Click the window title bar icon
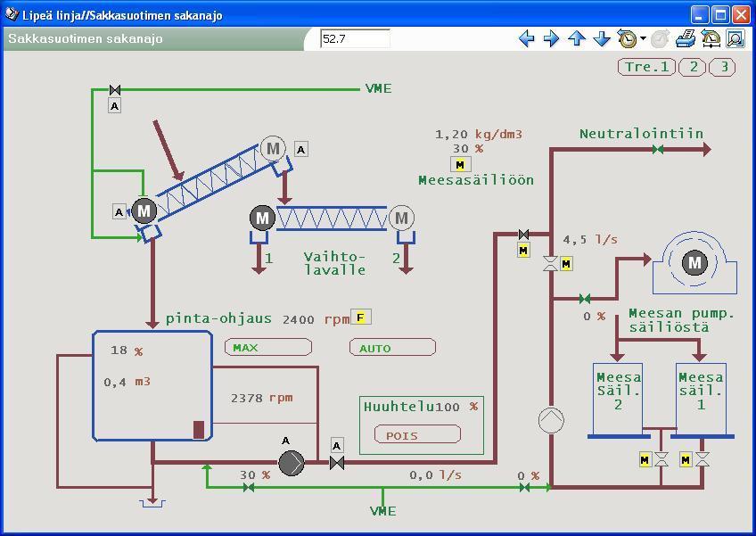Image resolution: width=756 pixels, height=536 pixels. tap(12, 14)
